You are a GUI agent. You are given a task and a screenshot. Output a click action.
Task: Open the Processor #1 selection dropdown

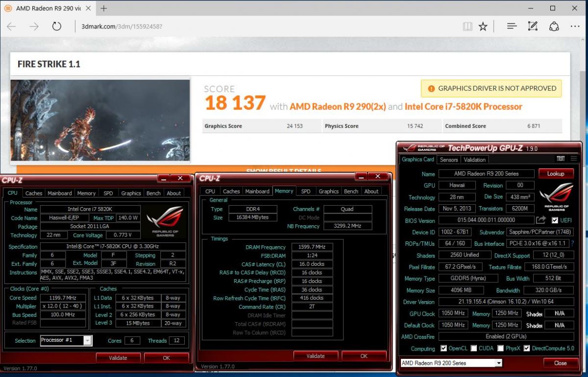tap(87, 340)
